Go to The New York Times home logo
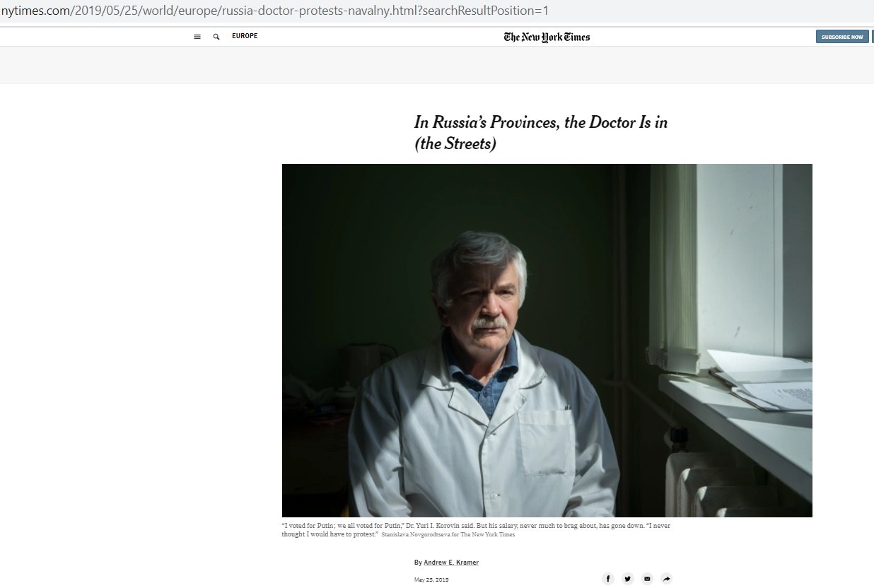The width and height of the screenshot is (874, 588). tap(547, 37)
